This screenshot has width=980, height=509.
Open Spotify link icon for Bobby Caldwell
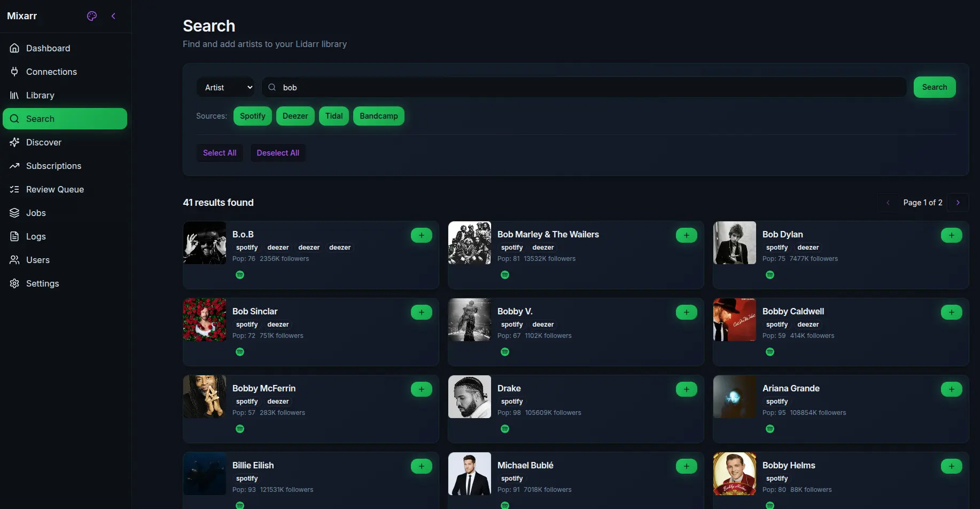coord(770,352)
